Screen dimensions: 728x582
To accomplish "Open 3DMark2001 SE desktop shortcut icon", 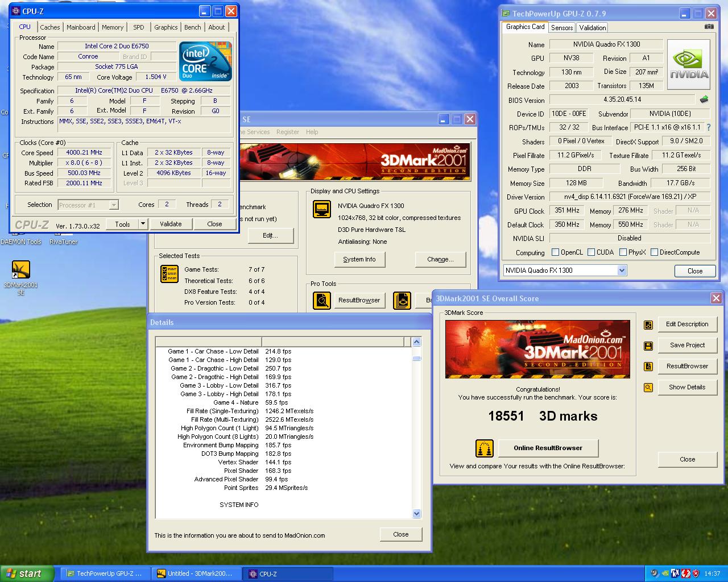I will (x=20, y=269).
